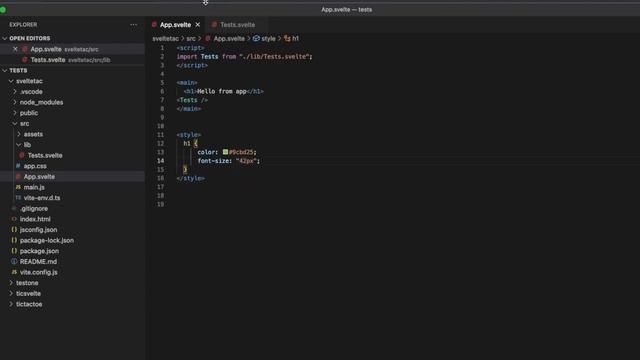
Task: Open app.css file in explorer
Action: tap(35, 166)
